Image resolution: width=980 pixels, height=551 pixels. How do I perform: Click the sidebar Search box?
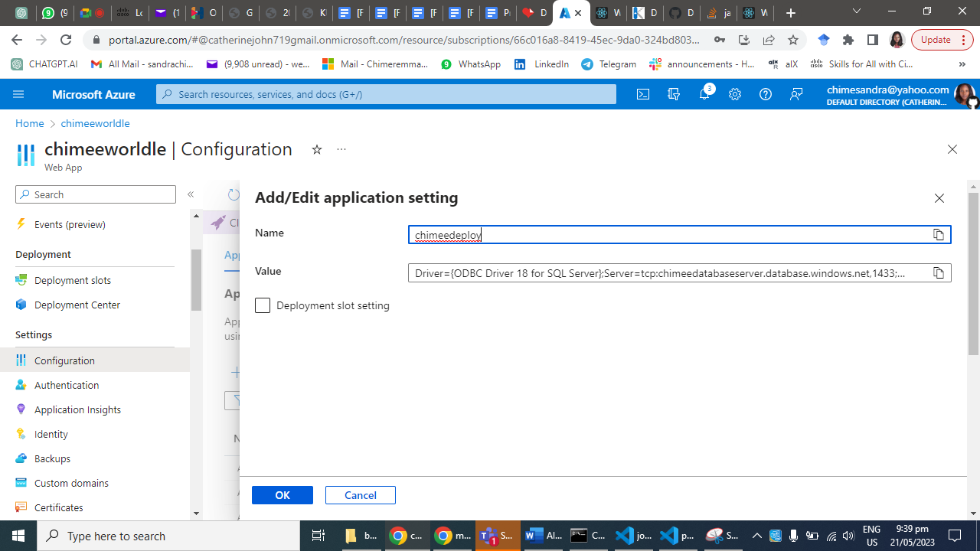96,194
